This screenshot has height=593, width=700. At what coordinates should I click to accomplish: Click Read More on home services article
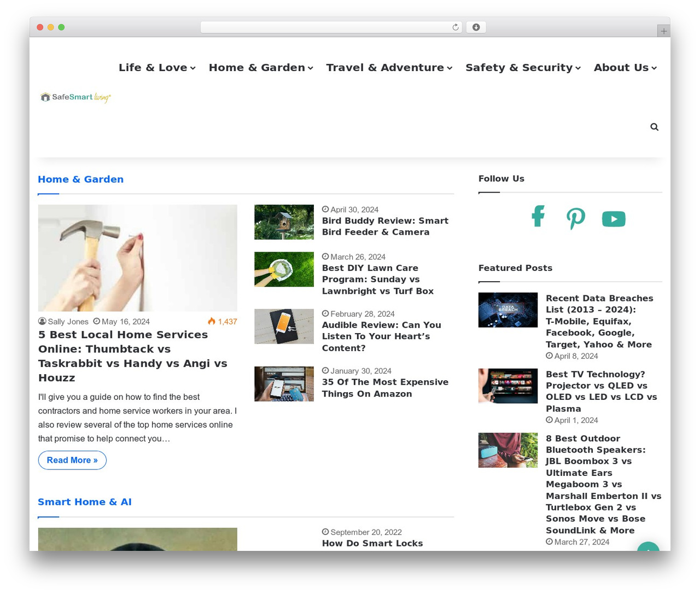[x=72, y=460]
